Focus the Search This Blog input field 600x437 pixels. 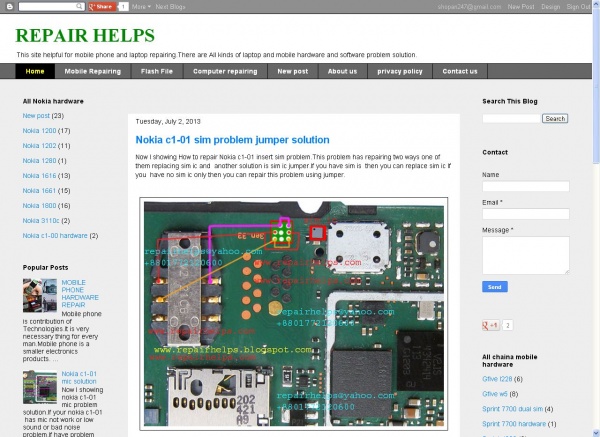(x=511, y=119)
